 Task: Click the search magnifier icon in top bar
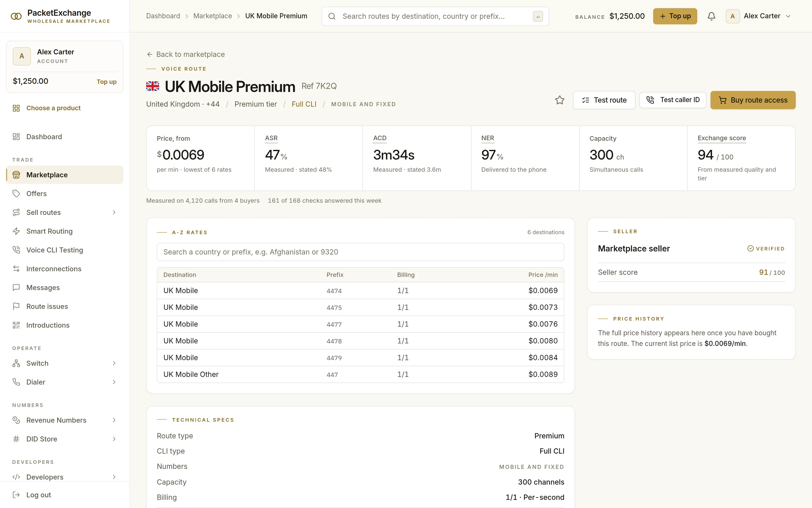[x=332, y=16]
